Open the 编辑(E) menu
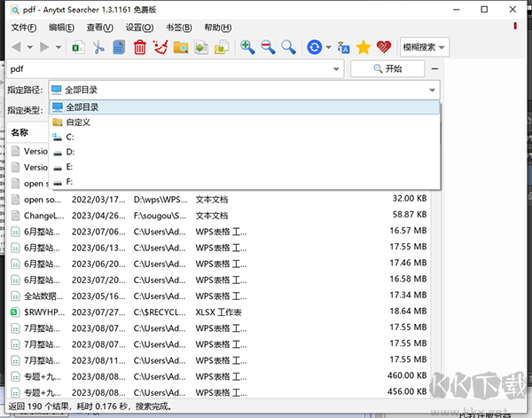Image resolution: width=532 pixels, height=418 pixels. [61, 28]
